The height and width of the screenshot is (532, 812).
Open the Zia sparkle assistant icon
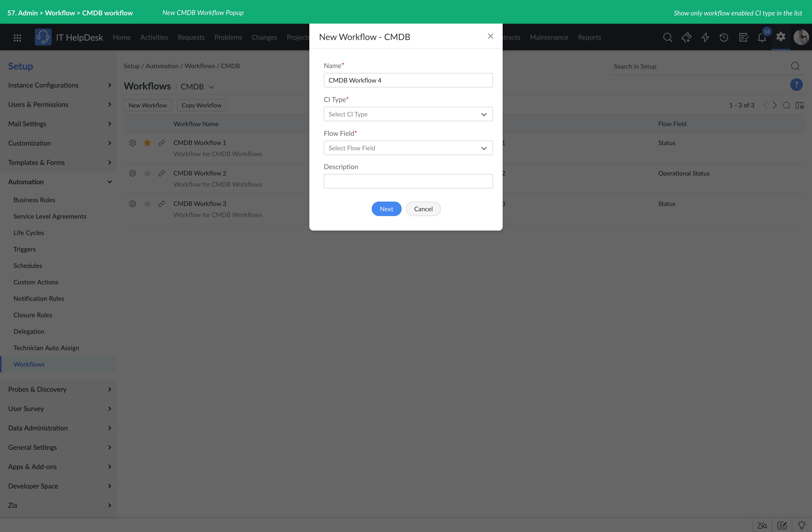(x=686, y=37)
